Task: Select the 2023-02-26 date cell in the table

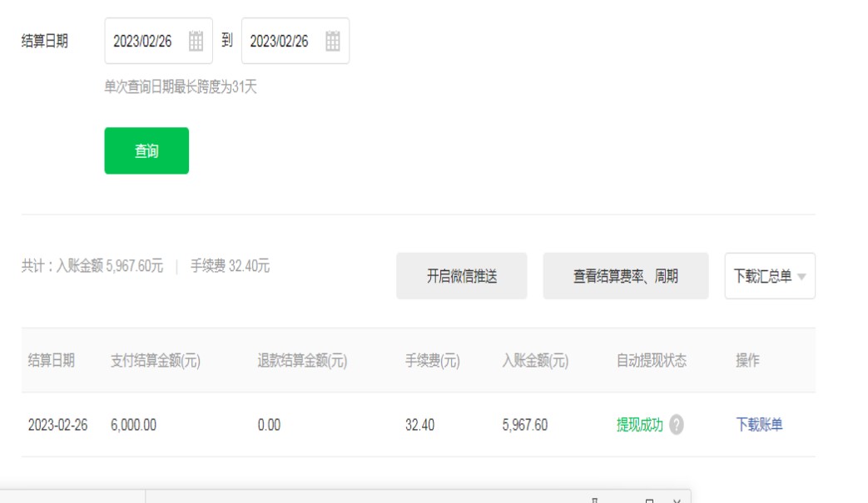Action: 57,425
